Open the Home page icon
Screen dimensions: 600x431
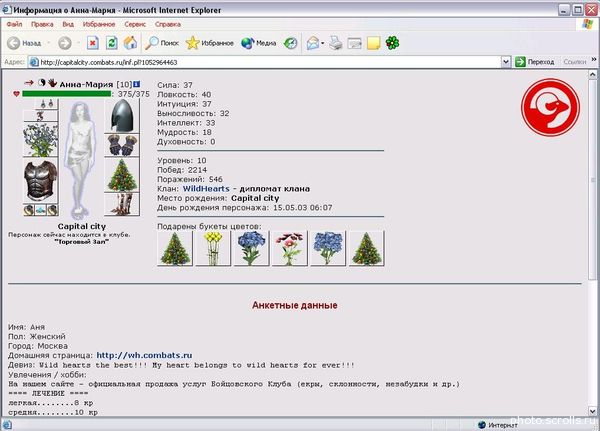[x=130, y=43]
